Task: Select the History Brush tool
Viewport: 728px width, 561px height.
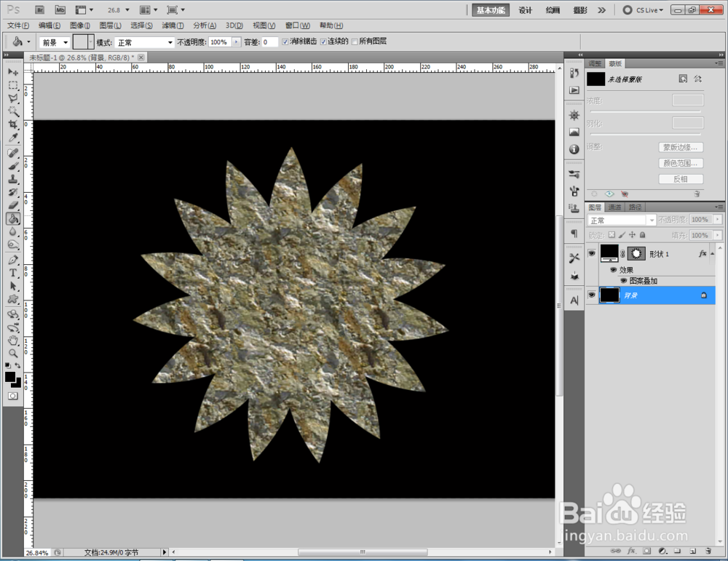Action: (x=13, y=192)
